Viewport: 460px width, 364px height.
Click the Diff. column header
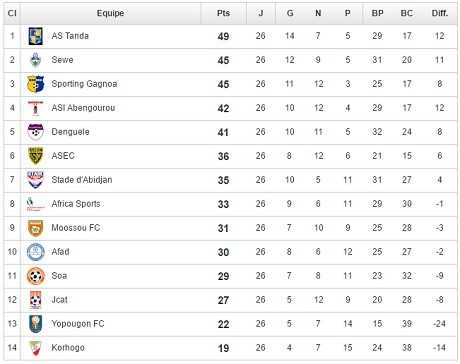tap(440, 13)
